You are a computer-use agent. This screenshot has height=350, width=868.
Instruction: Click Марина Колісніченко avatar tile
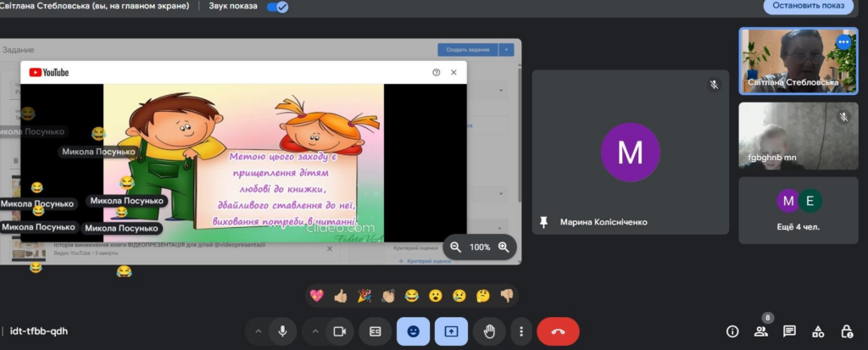pyautogui.click(x=631, y=153)
